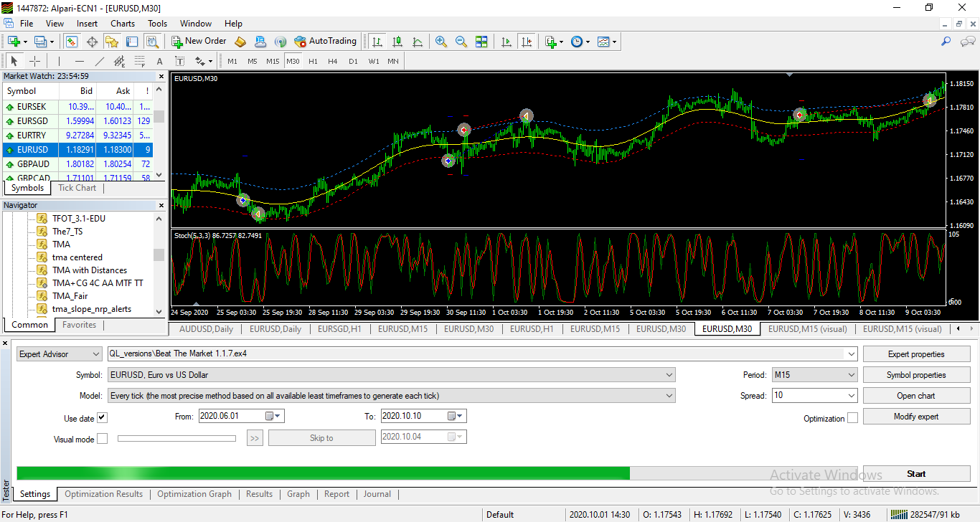Open the Symbol EURUSD dropdown
Image resolution: width=980 pixels, height=522 pixels.
tap(391, 374)
